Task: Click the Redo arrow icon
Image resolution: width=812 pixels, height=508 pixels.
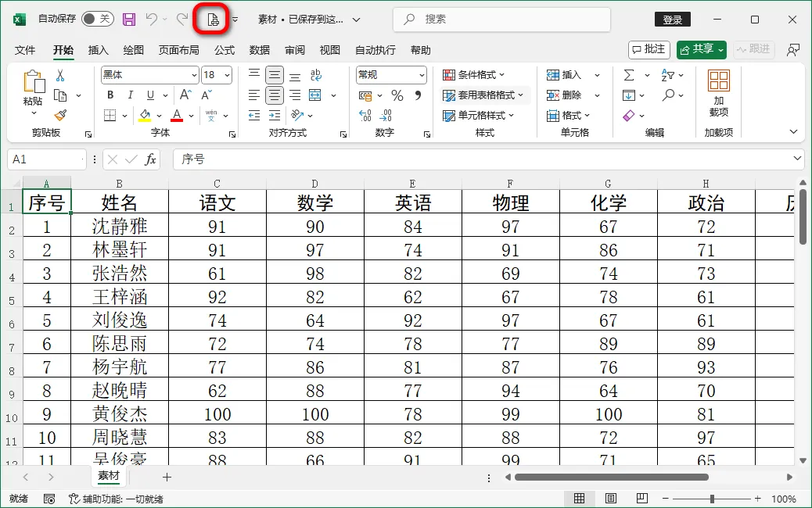Action: click(181, 20)
